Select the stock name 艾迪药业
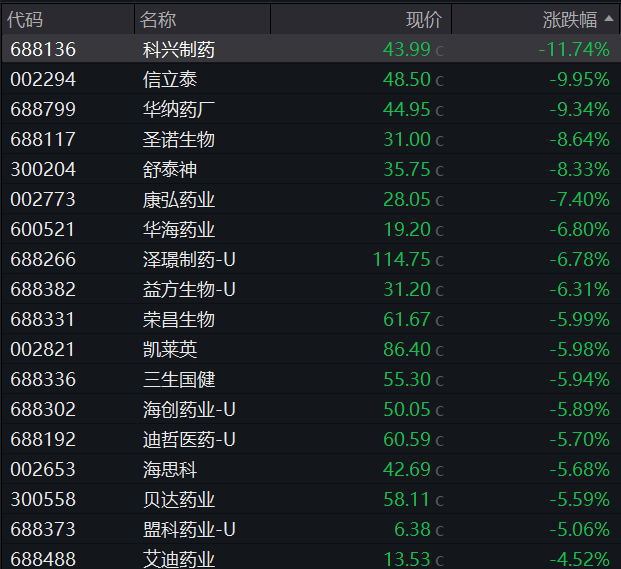 (179, 559)
